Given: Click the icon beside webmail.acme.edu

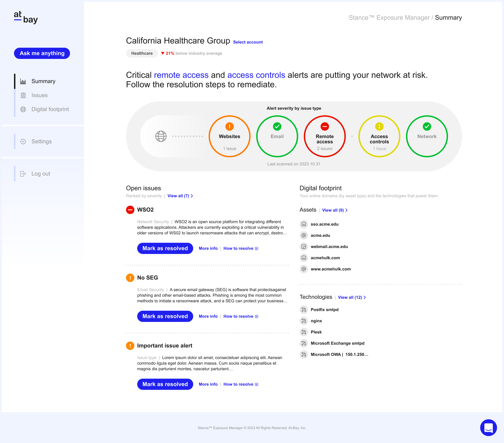Looking at the screenshot, I should (x=304, y=246).
